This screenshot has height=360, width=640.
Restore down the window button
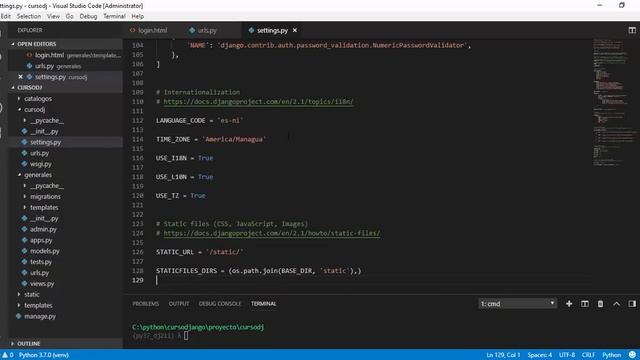[622, 5]
